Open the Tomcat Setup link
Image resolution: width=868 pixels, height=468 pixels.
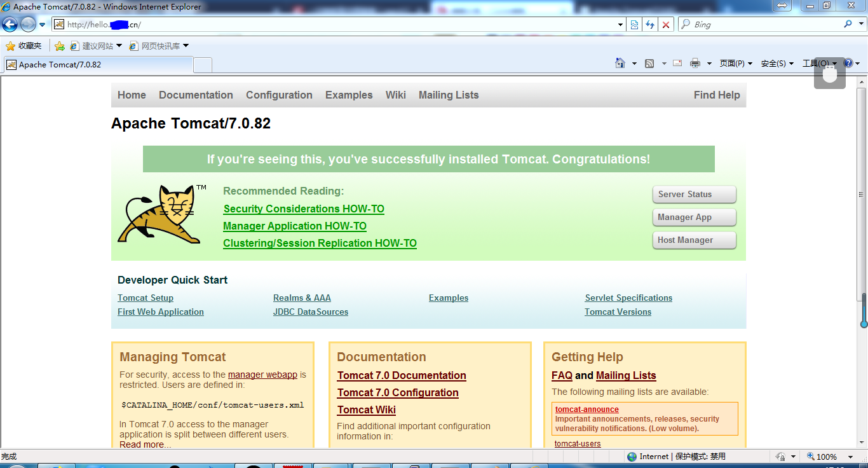(x=146, y=298)
